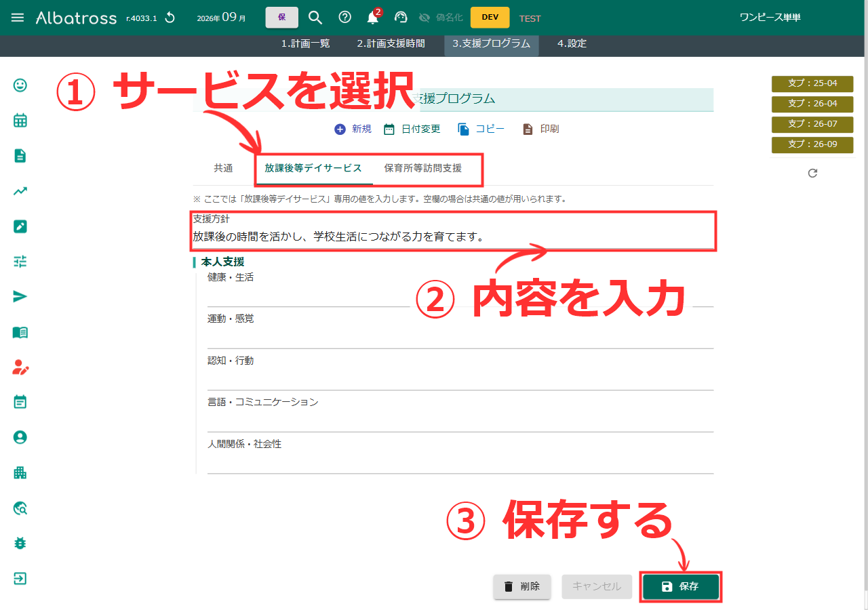Open the building sidebar icon
The height and width of the screenshot is (610, 868).
[20, 473]
